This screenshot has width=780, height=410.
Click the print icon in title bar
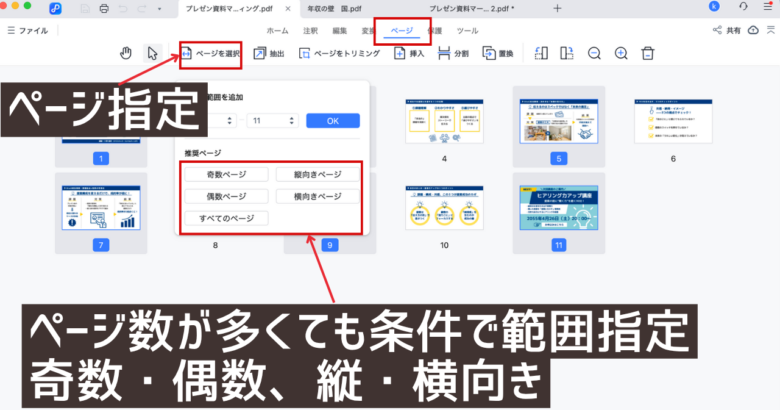[x=104, y=8]
